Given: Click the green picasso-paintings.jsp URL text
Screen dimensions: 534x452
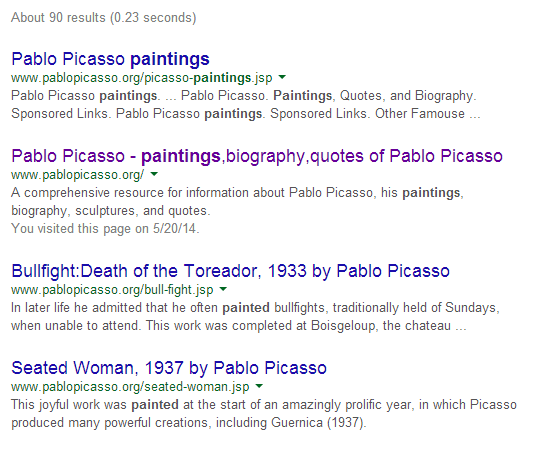Looking at the screenshot, I should (x=142, y=78).
